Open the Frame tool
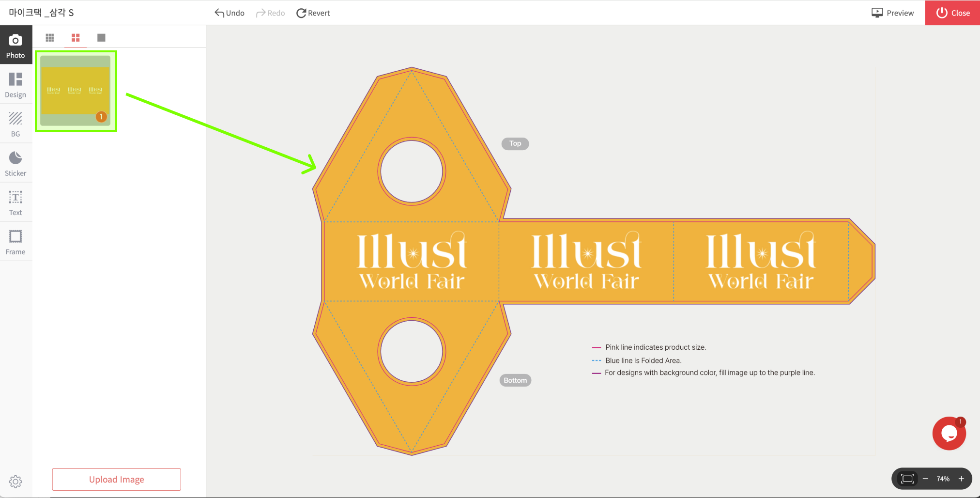Image resolution: width=980 pixels, height=498 pixels. tap(15, 242)
